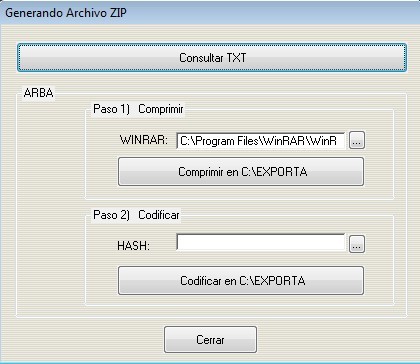
Task: Close the dialog with Cerrar button
Action: pyautogui.click(x=210, y=339)
